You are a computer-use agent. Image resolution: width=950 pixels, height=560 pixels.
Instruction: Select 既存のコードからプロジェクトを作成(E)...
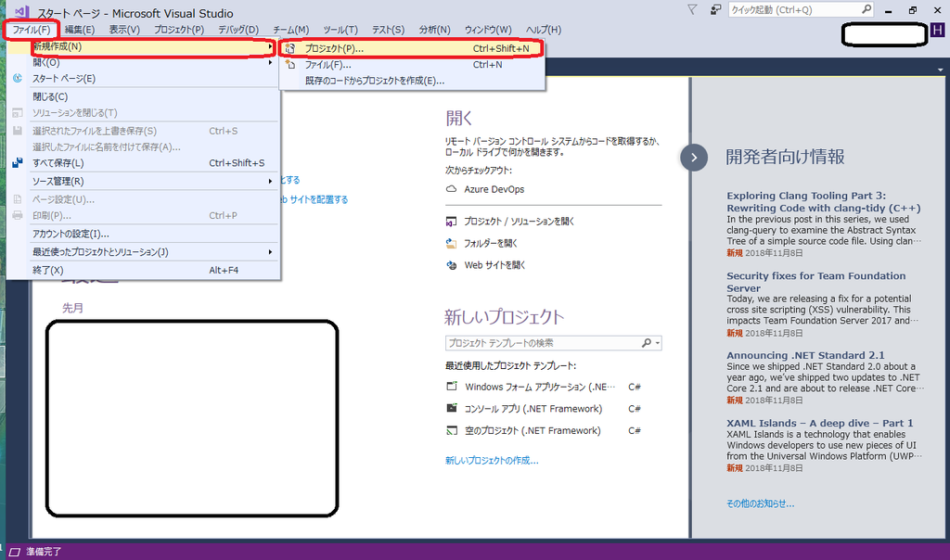click(412, 81)
